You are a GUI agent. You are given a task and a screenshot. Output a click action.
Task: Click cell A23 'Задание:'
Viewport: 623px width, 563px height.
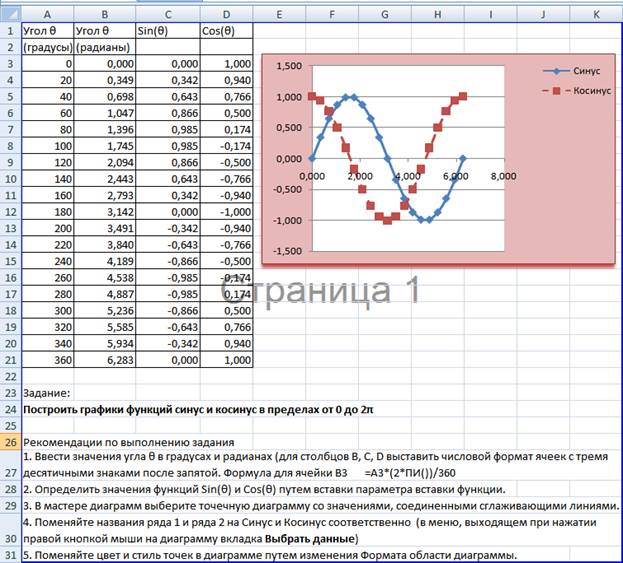pos(47,393)
